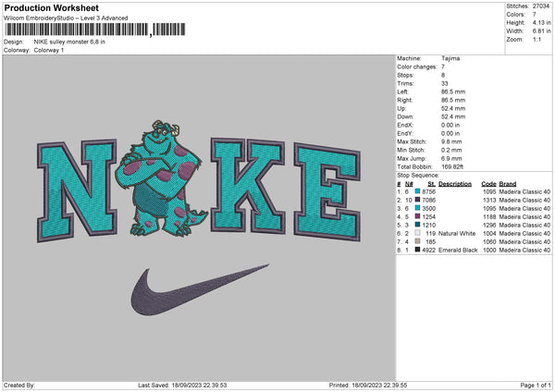
Task: Select the Total Bobbin value "169.82ft"
Action: (452, 166)
